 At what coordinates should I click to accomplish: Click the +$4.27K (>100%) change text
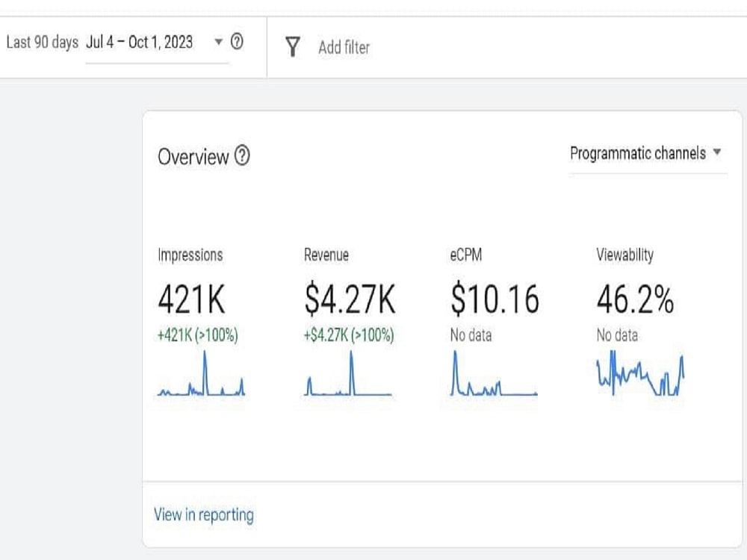point(349,335)
